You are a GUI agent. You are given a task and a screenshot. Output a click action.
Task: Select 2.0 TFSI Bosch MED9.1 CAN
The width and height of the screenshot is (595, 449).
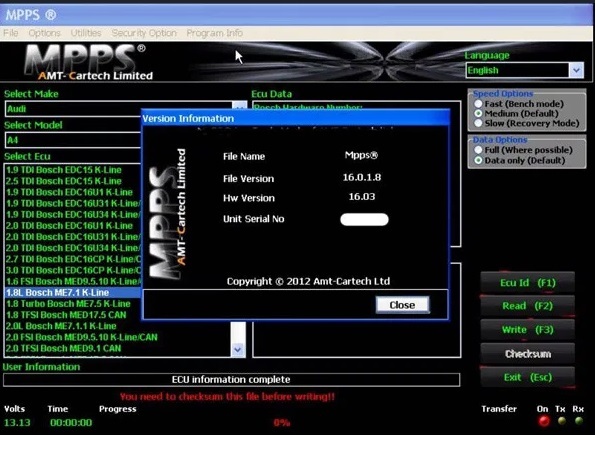(63, 348)
